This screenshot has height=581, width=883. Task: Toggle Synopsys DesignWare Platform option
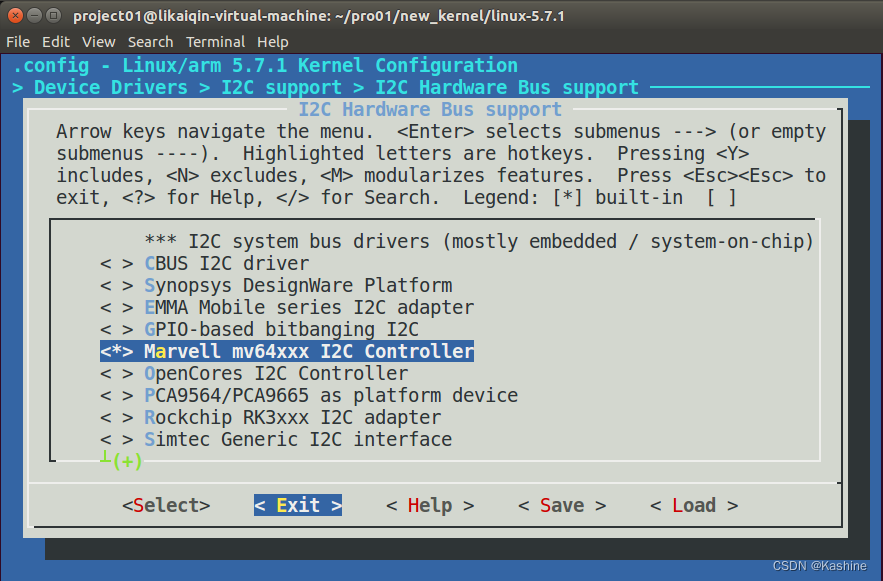pos(276,285)
